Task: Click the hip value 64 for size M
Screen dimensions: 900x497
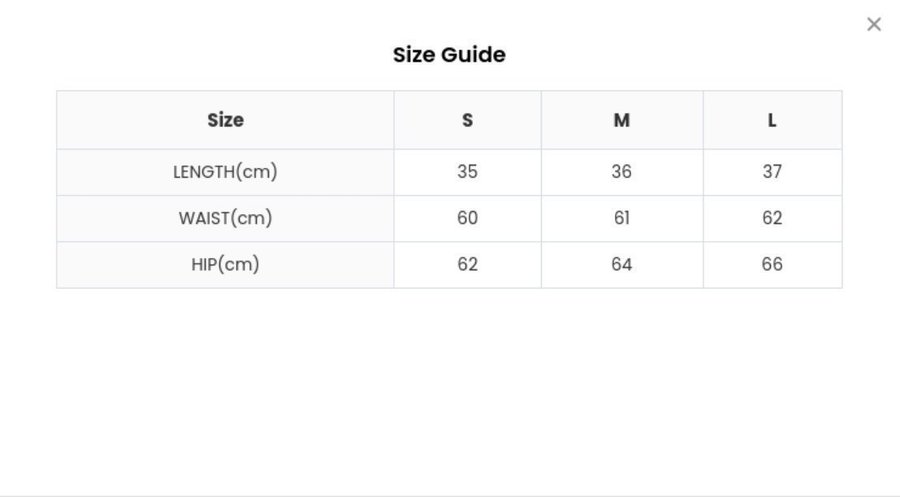Action: (621, 265)
